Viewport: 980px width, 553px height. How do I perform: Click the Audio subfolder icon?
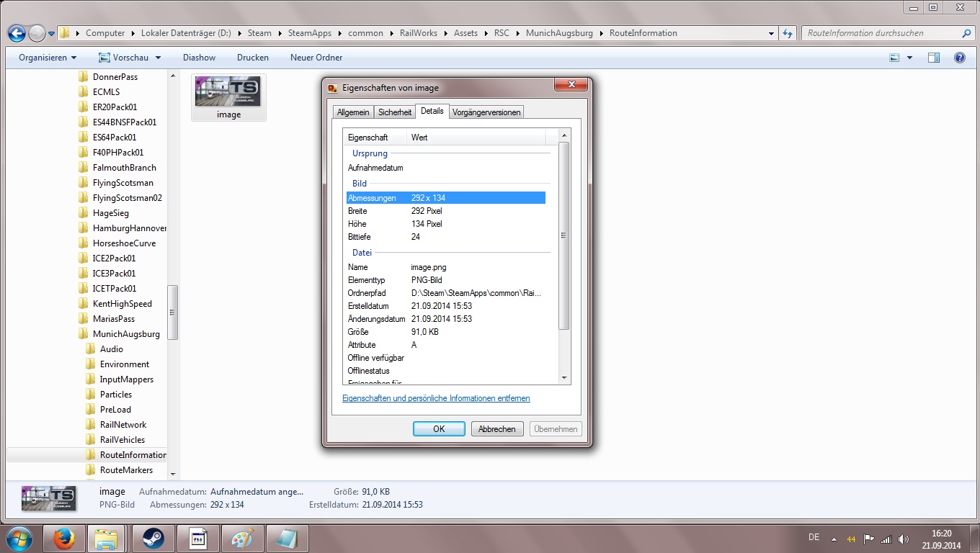point(91,349)
